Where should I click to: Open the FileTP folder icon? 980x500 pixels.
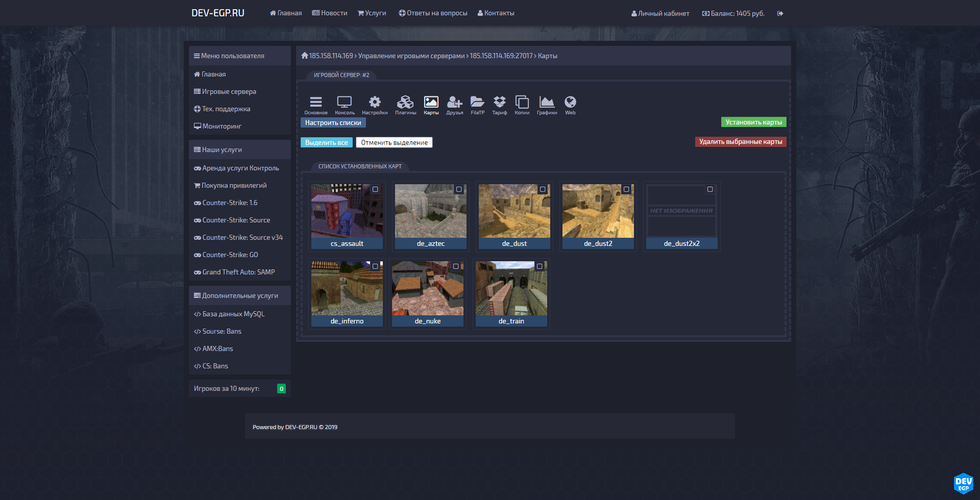coord(477,102)
